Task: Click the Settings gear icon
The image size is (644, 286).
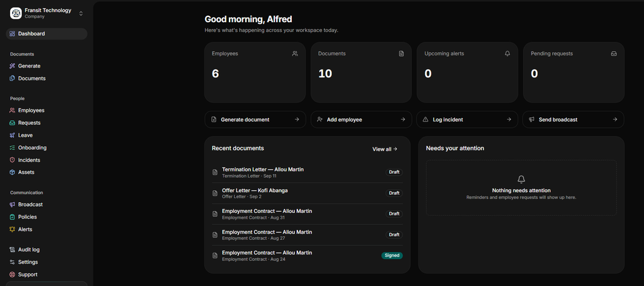Action: 13,261
